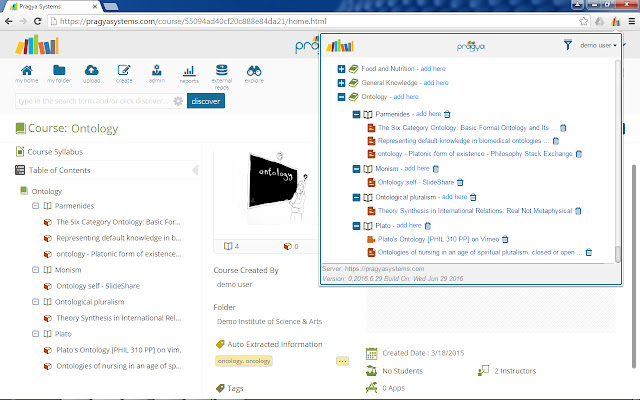The image size is (640, 400).
Task: Click the filter funnel icon in popup
Action: (x=567, y=45)
